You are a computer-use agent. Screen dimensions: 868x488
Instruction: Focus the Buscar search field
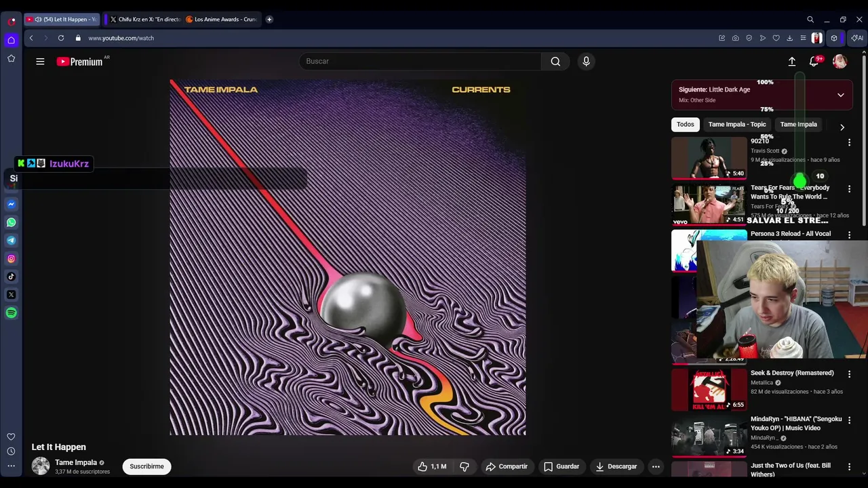pos(420,62)
